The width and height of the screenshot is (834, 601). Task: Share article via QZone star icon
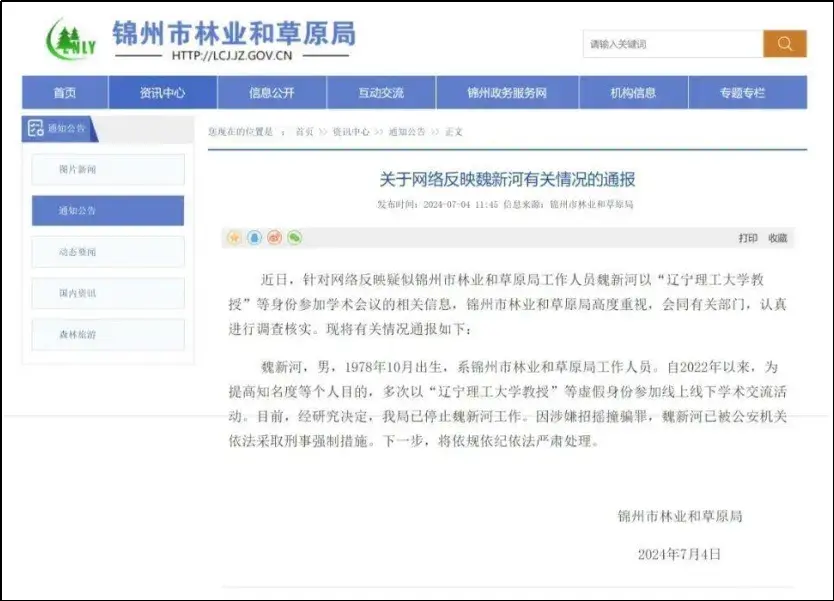[235, 238]
